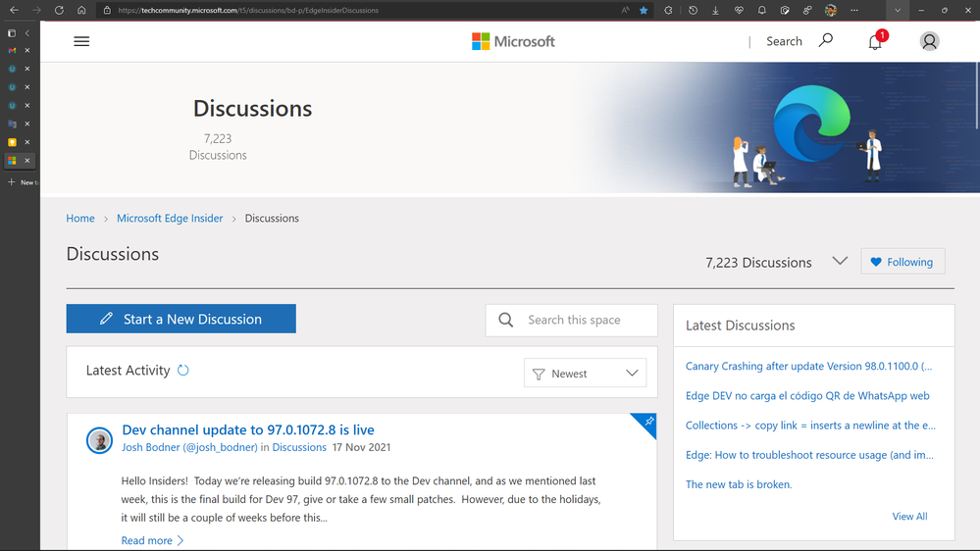Viewport: 980px width, 551px height.
Task: Click the address bar URL
Action: [248, 10]
